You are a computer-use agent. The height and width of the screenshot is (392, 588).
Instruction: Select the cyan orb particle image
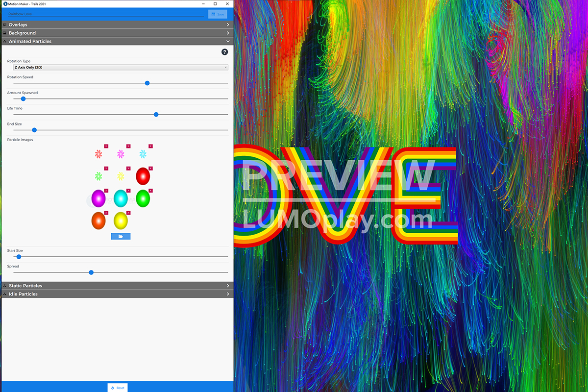[121, 198]
